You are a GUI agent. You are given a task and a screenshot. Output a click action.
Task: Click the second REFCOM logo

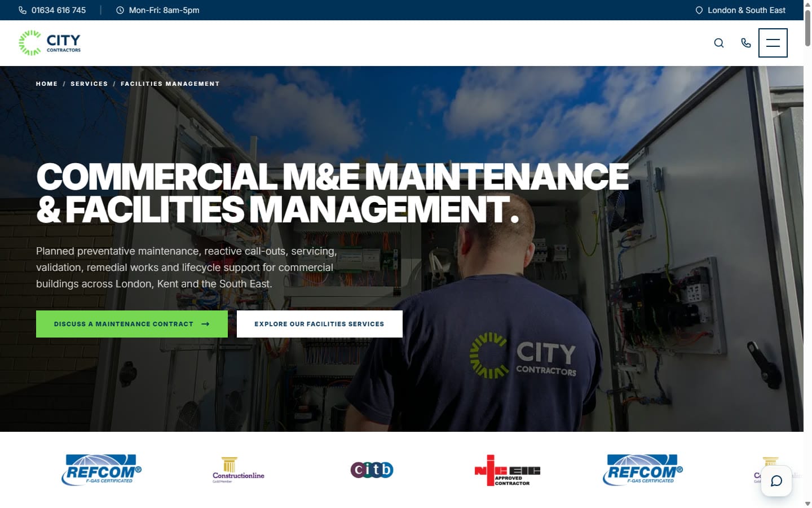(x=643, y=470)
